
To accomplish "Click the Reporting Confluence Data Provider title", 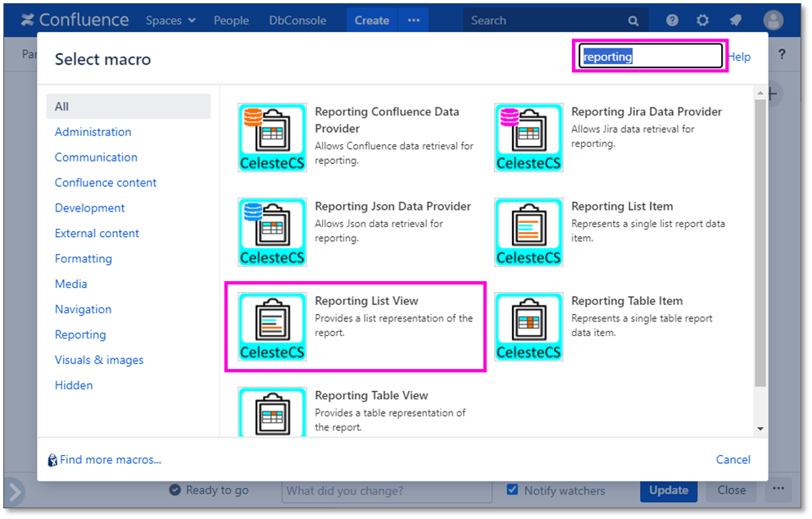I will 387,121.
